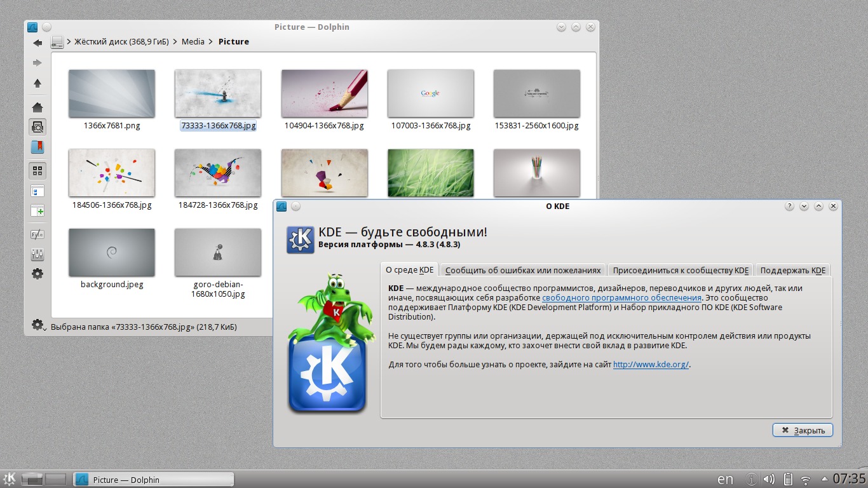Select thumbnail 153831-2560x1600.jpg
The width and height of the screenshot is (868, 488).
pos(537,94)
